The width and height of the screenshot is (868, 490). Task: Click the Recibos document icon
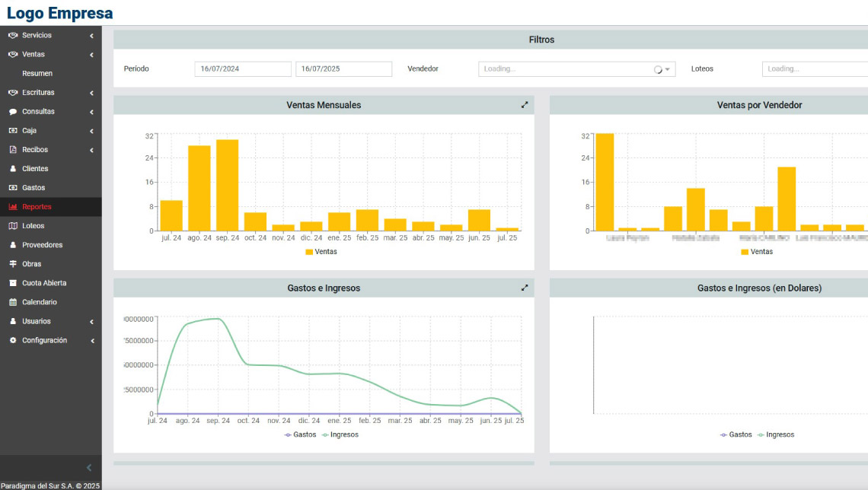point(13,150)
